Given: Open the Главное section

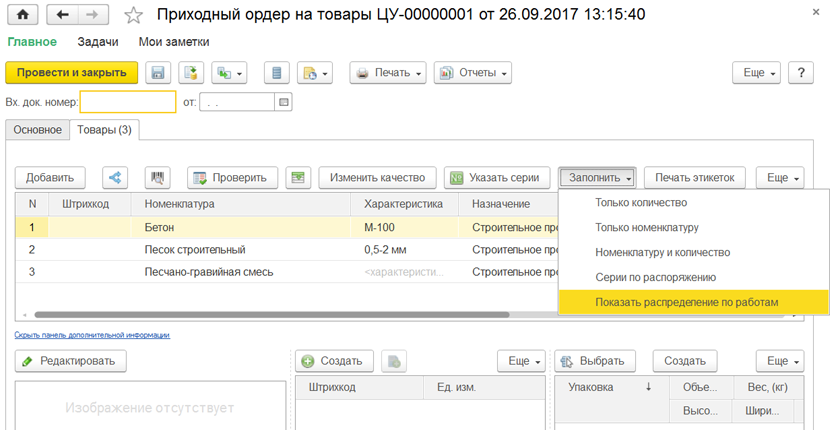Looking at the screenshot, I should [32, 42].
